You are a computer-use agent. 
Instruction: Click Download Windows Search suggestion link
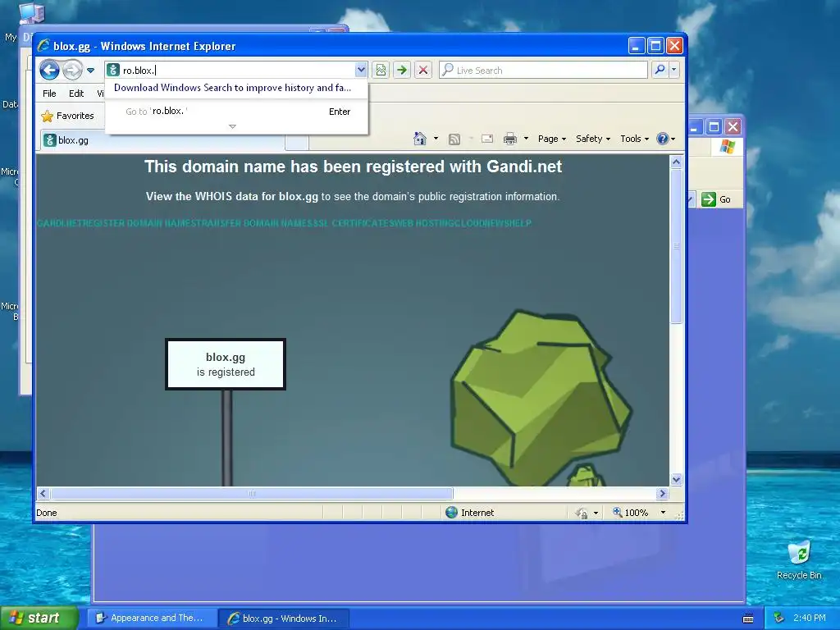[232, 88]
